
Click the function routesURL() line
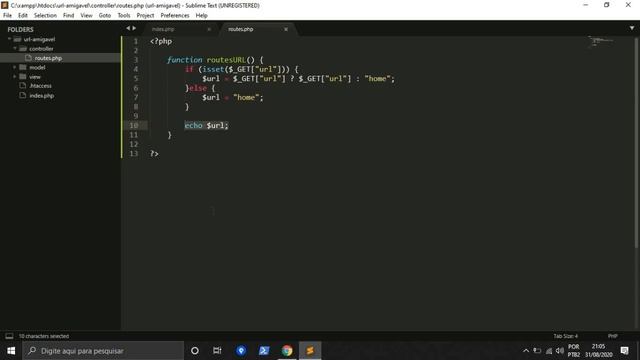tap(215, 60)
